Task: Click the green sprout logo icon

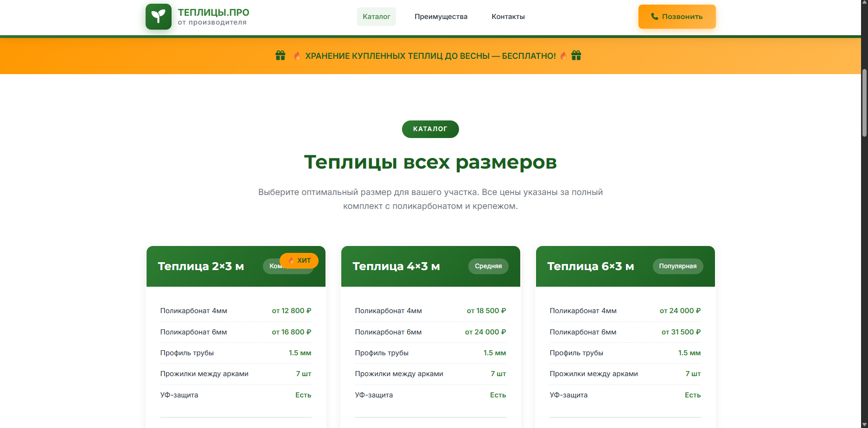Action: tap(159, 17)
